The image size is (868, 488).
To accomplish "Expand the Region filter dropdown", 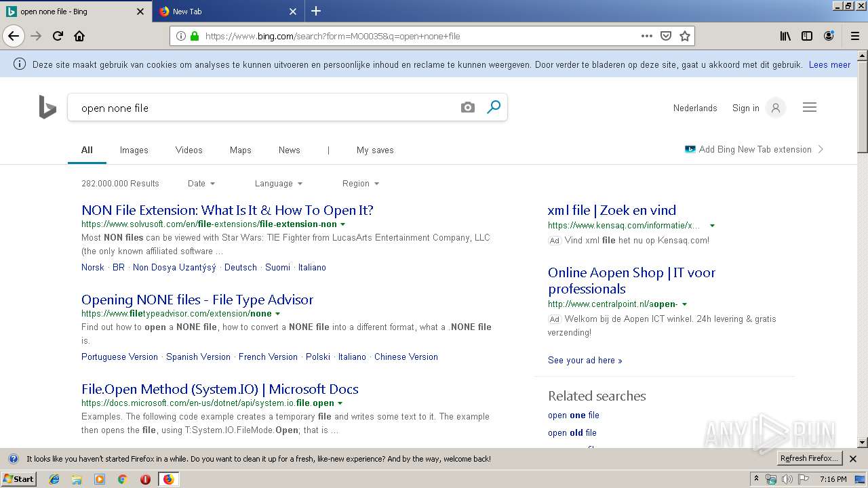I will 361,184.
